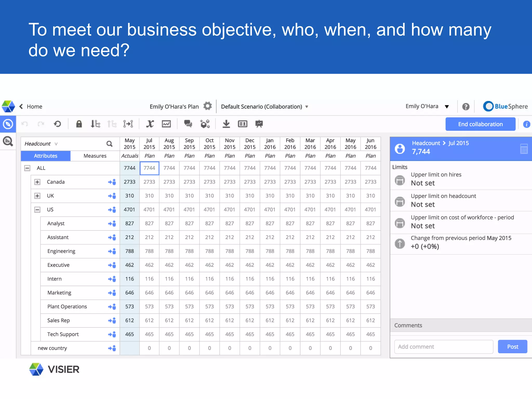Click the help question mark icon
Viewport: 532px width, 399px height.
pyautogui.click(x=466, y=107)
